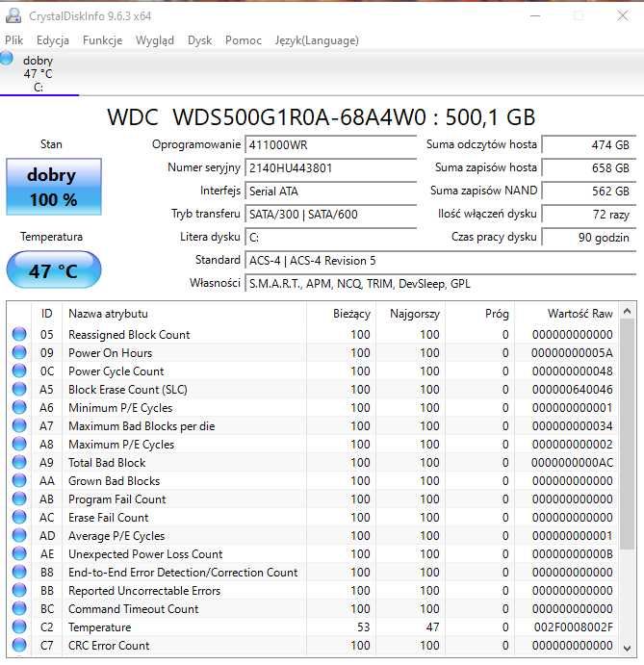Click status orb for Minimum P/E Cycles
This screenshot has height=665, width=644.
pos(19,407)
